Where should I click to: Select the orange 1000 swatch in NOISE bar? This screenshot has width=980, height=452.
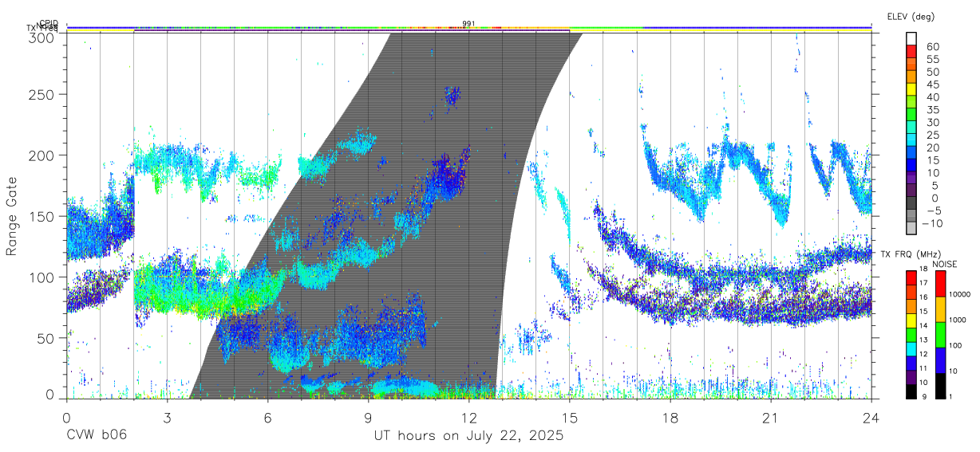941,309
